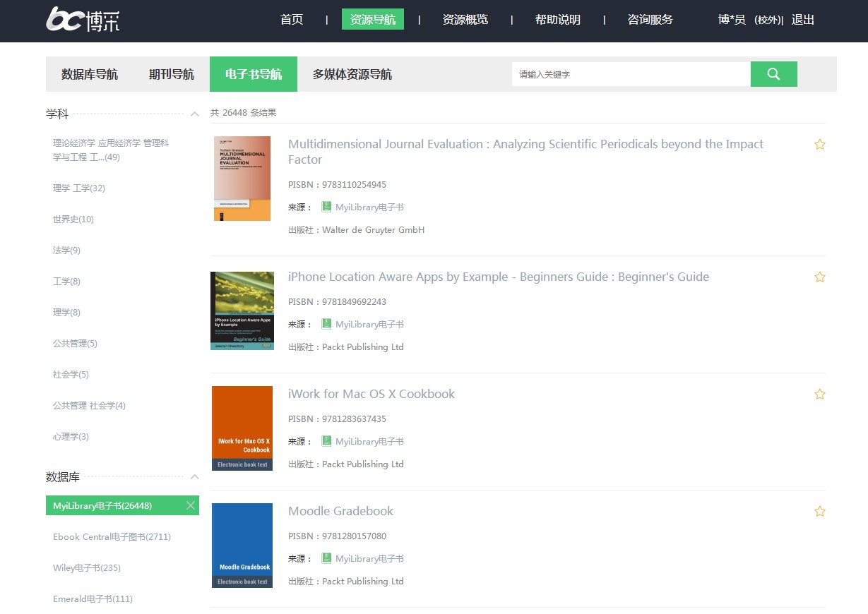
Task: Click the BC博采 logo
Action: coord(83,19)
